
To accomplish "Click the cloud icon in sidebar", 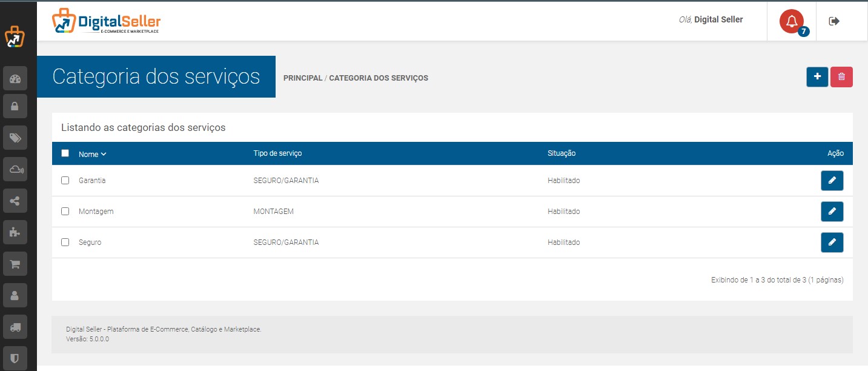I will (x=15, y=169).
